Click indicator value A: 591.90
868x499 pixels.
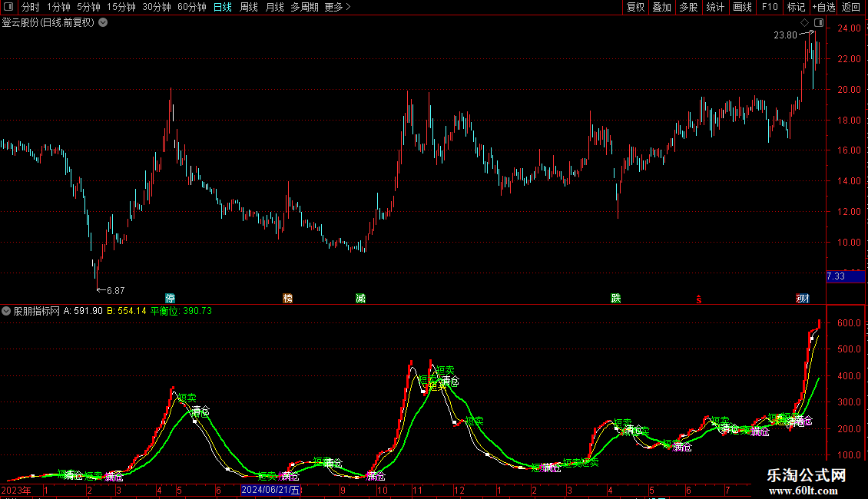83,311
